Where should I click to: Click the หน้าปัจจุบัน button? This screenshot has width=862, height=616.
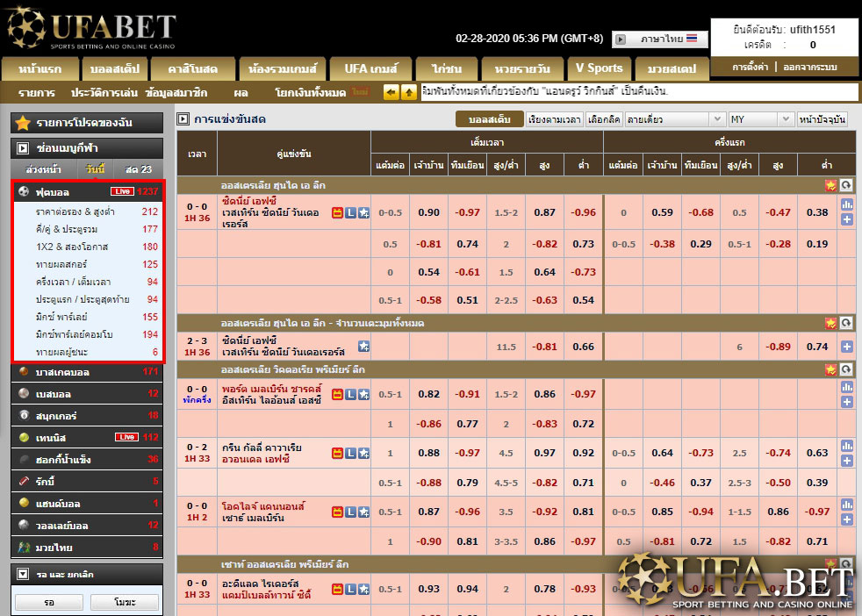(x=822, y=119)
